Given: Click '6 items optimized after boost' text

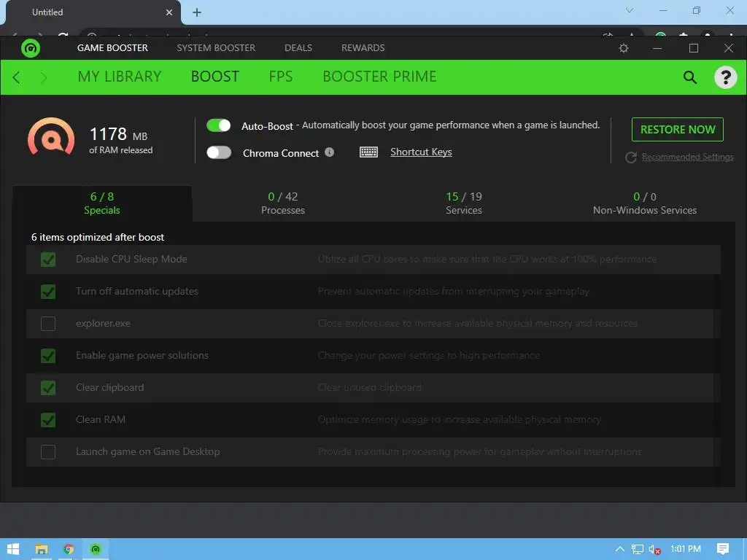Looking at the screenshot, I should [x=98, y=237].
